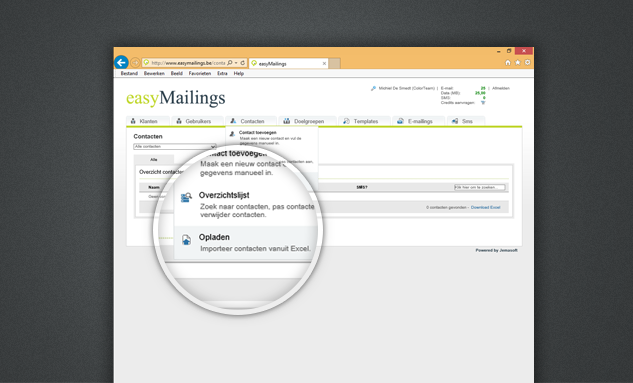This screenshot has width=633, height=383.
Task: Click the URL field with www.easymailings.be
Action: 188,63
